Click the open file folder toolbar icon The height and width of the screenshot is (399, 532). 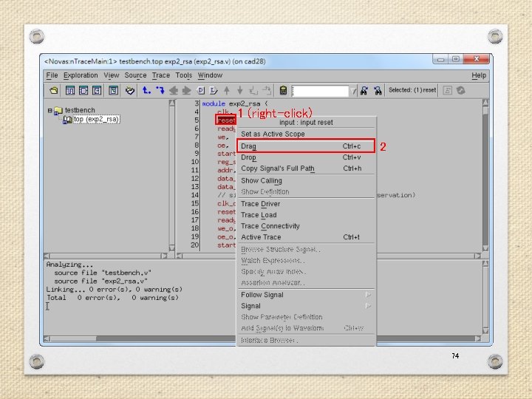(x=54, y=91)
